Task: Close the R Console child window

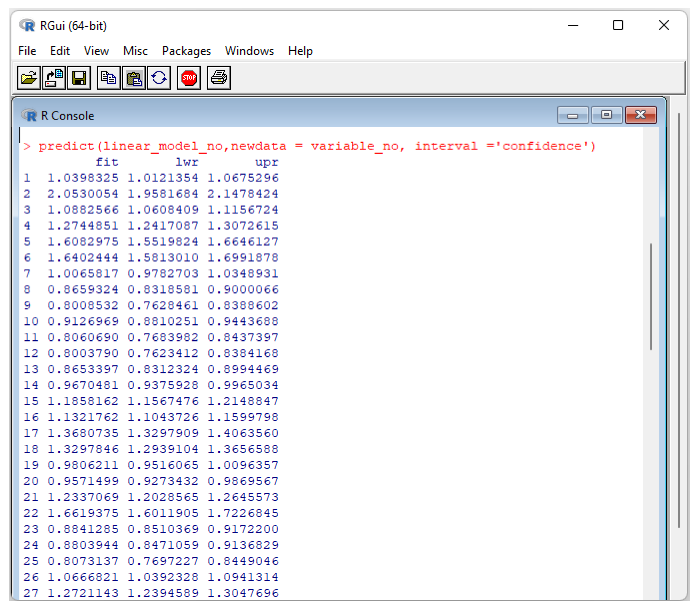Action: 641,115
